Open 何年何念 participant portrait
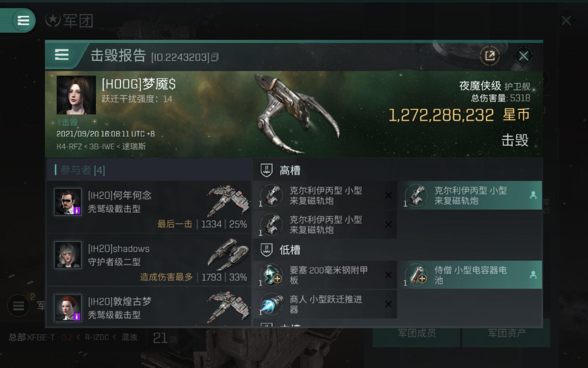Viewport: 588px width, 368px height. (68, 202)
